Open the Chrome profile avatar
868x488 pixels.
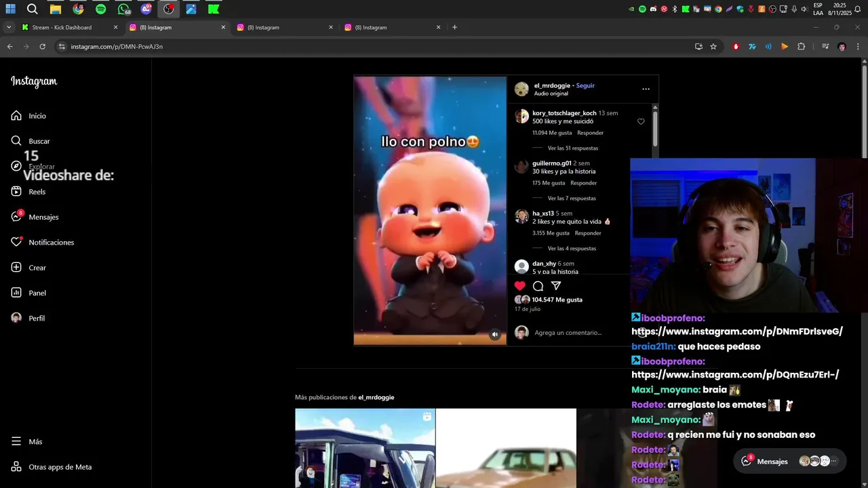click(x=842, y=47)
